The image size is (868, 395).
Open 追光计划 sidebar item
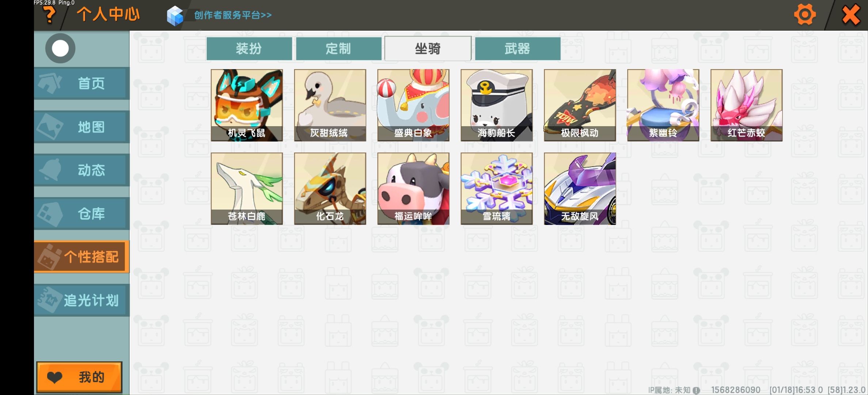[x=82, y=300]
